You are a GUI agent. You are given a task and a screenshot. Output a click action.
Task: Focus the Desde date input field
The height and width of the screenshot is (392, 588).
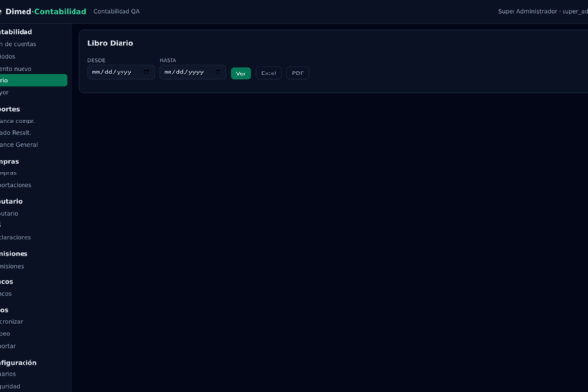121,72
